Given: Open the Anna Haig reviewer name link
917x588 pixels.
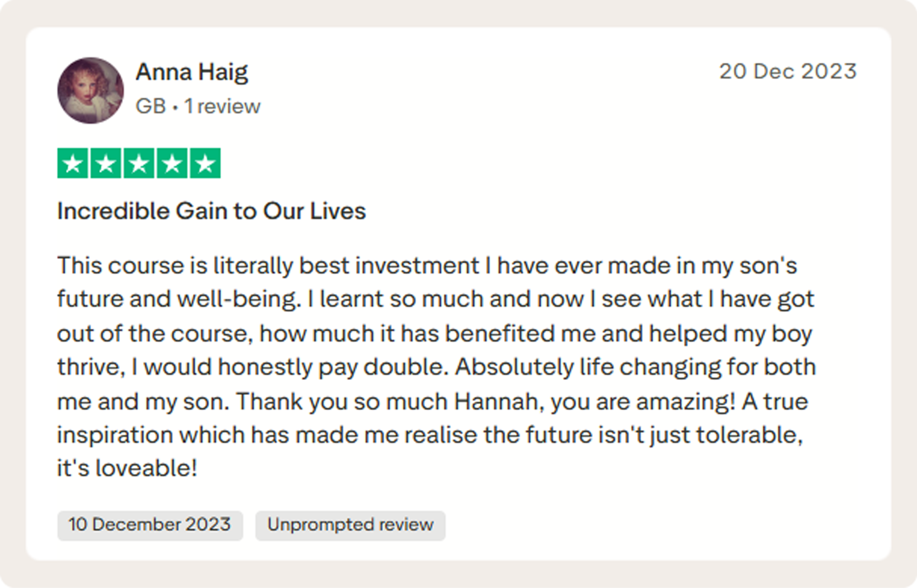Looking at the screenshot, I should (191, 72).
